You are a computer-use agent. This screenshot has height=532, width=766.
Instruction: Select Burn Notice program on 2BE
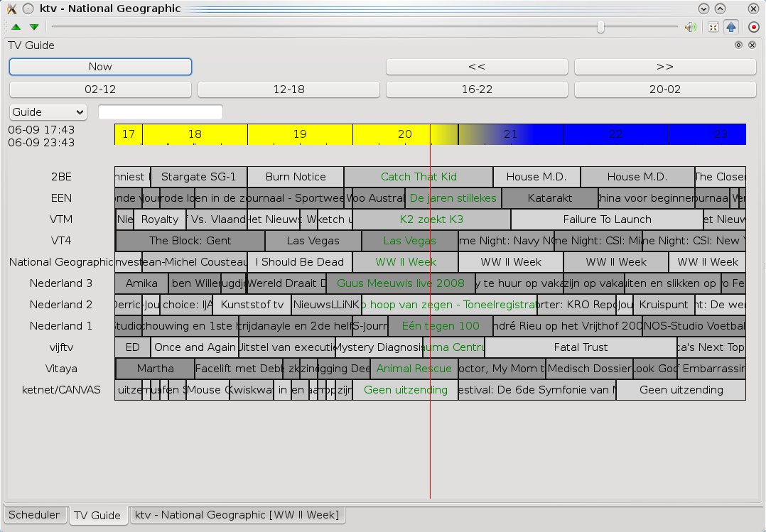[296, 177]
